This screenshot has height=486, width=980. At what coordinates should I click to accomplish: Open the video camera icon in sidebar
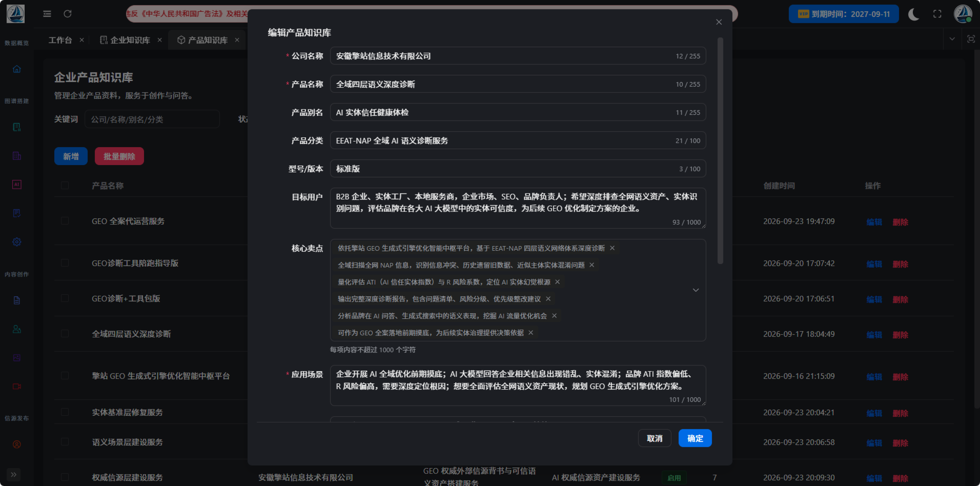point(17,386)
